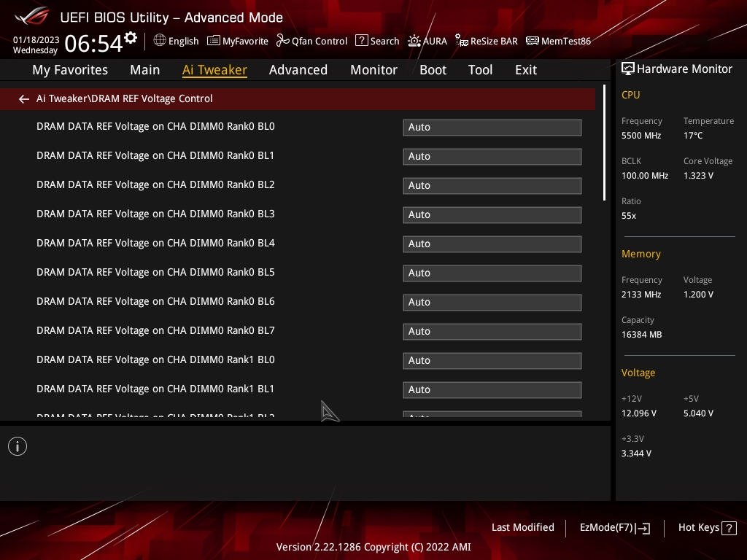
Task: Click the Qfan Control label
Action: (x=320, y=42)
